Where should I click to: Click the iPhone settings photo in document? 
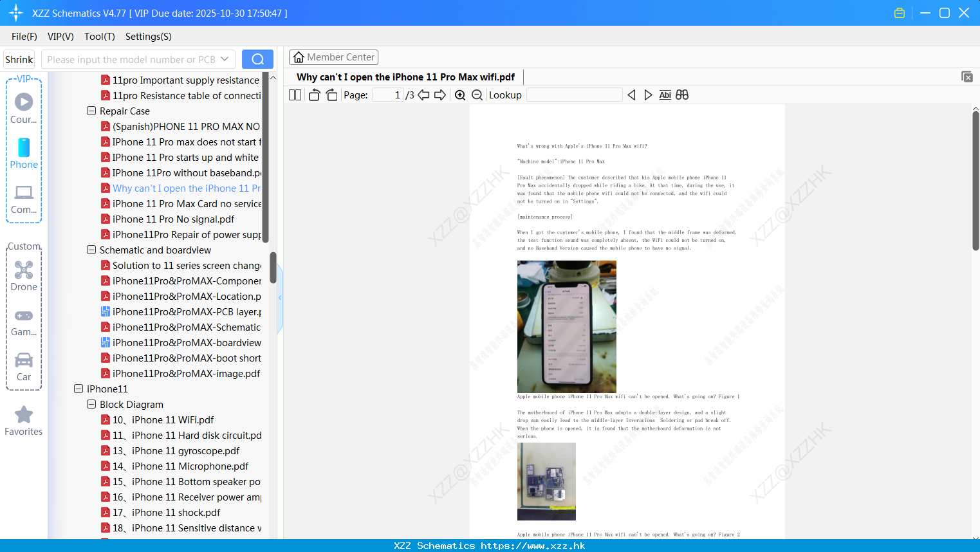566,326
